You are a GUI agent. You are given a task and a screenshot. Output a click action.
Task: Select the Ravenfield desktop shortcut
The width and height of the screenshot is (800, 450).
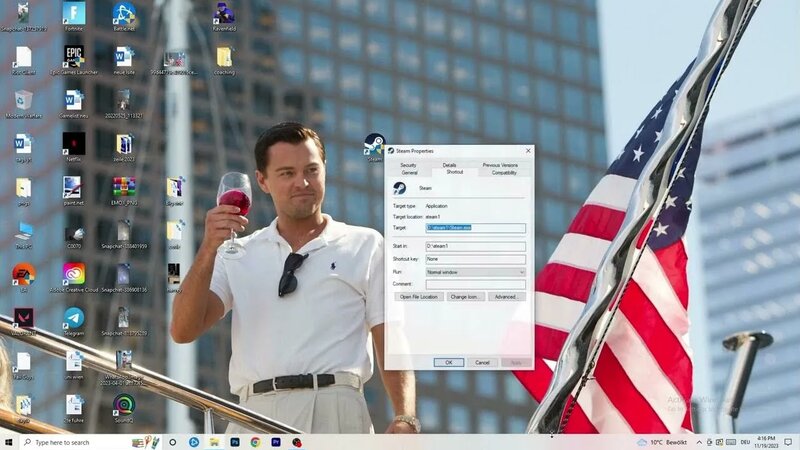(x=224, y=16)
